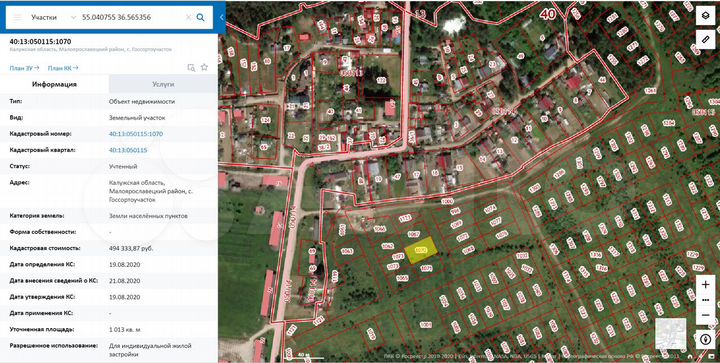Viewport: 720px width, 363px height.
Task: Open the Участки search type dropdown
Action: [53, 17]
